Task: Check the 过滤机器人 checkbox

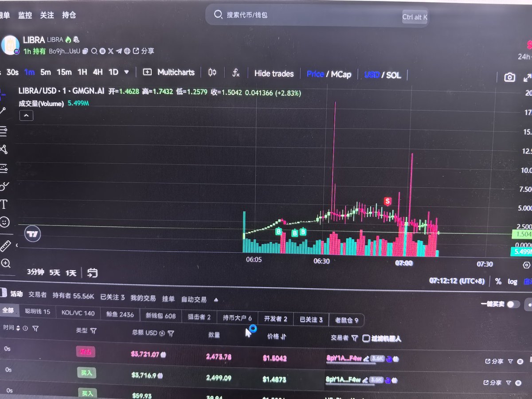Action: (x=366, y=338)
